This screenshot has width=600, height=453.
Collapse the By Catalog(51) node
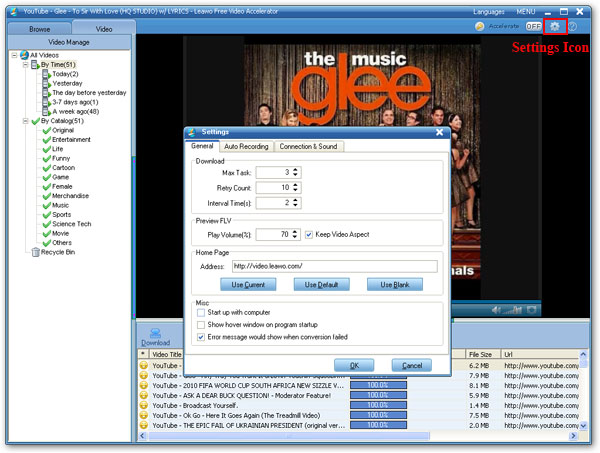26,121
